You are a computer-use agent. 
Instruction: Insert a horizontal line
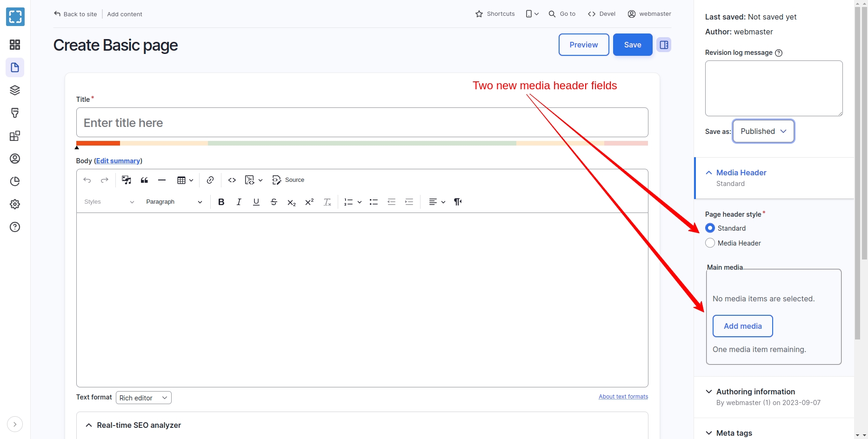click(162, 180)
